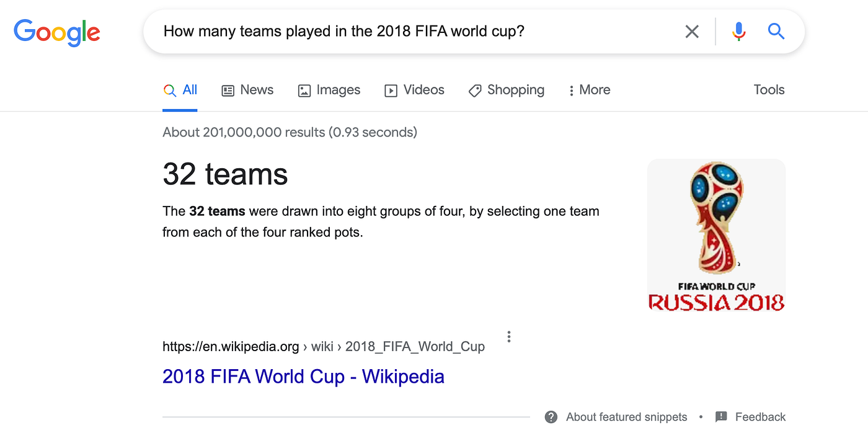
Task: Open the Tools filter panel
Action: (769, 90)
